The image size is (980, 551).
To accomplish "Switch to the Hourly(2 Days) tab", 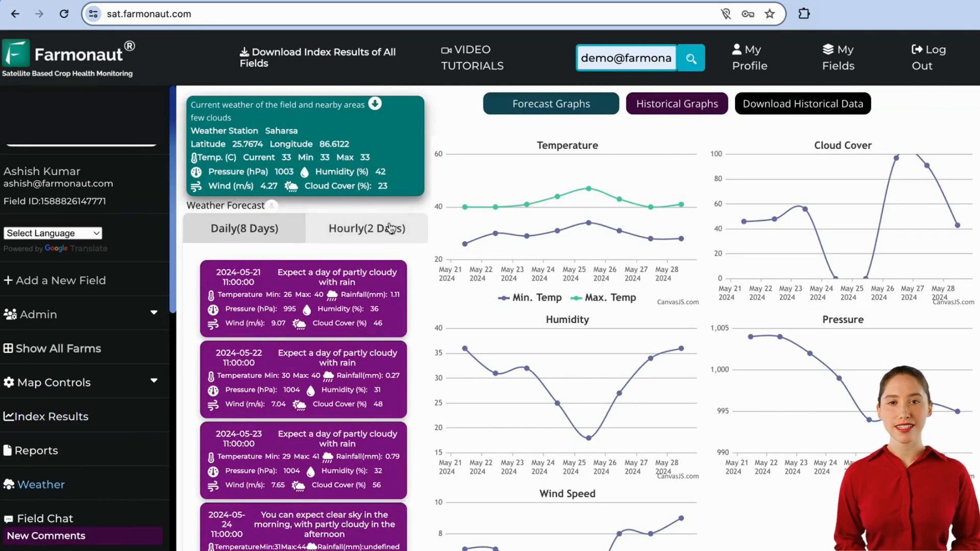I will 367,228.
